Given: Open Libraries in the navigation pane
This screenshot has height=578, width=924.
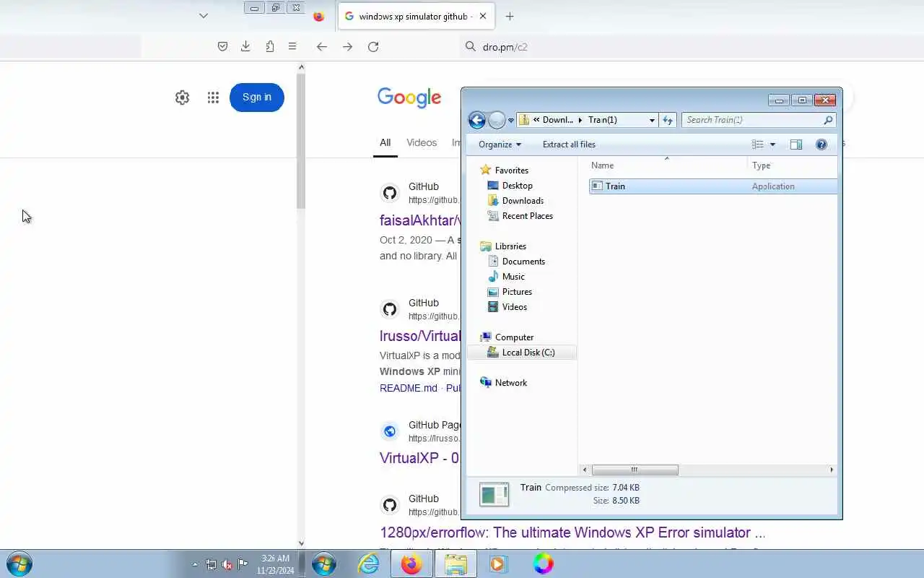Looking at the screenshot, I should point(510,246).
